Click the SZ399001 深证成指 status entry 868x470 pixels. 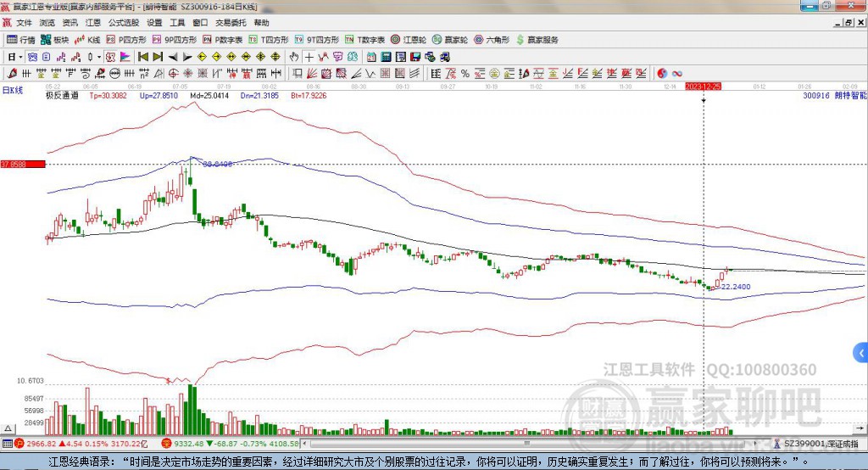pos(818,444)
